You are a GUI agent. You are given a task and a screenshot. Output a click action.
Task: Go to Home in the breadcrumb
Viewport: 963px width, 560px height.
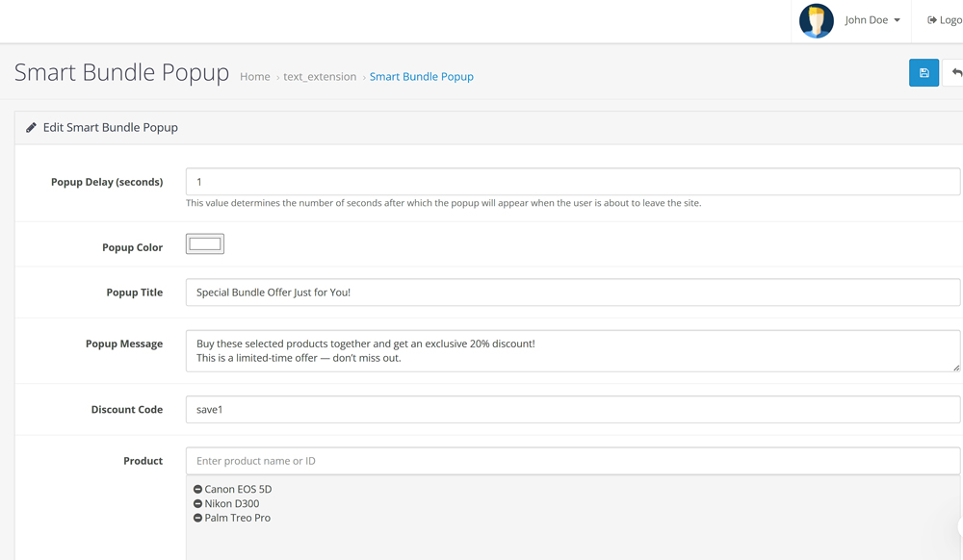pyautogui.click(x=254, y=77)
